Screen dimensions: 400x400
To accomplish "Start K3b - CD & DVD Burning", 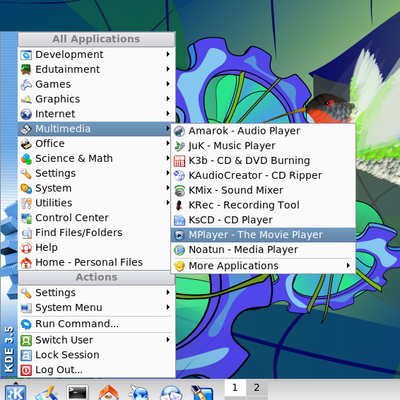I will [x=263, y=161].
